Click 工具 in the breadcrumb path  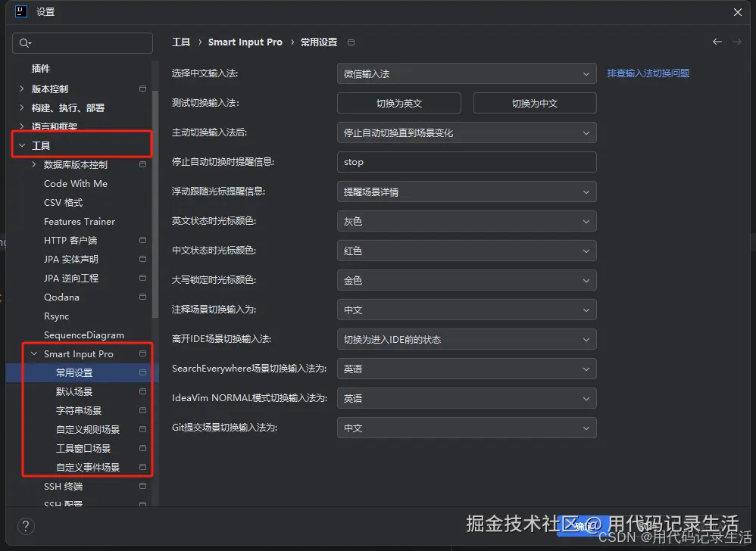182,42
